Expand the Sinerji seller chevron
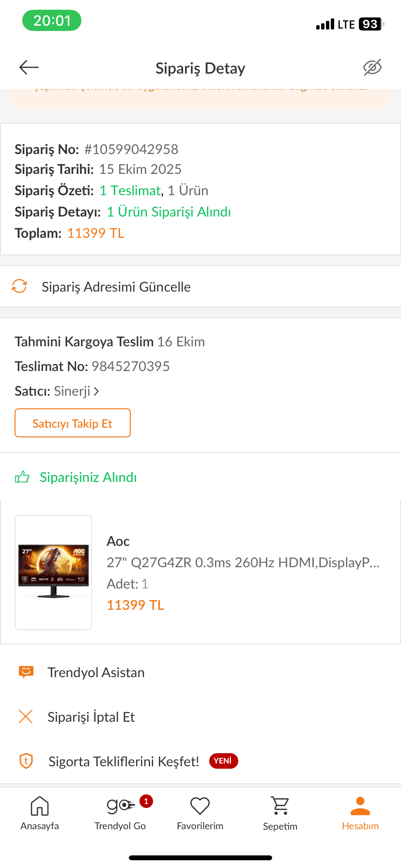 pos(96,391)
